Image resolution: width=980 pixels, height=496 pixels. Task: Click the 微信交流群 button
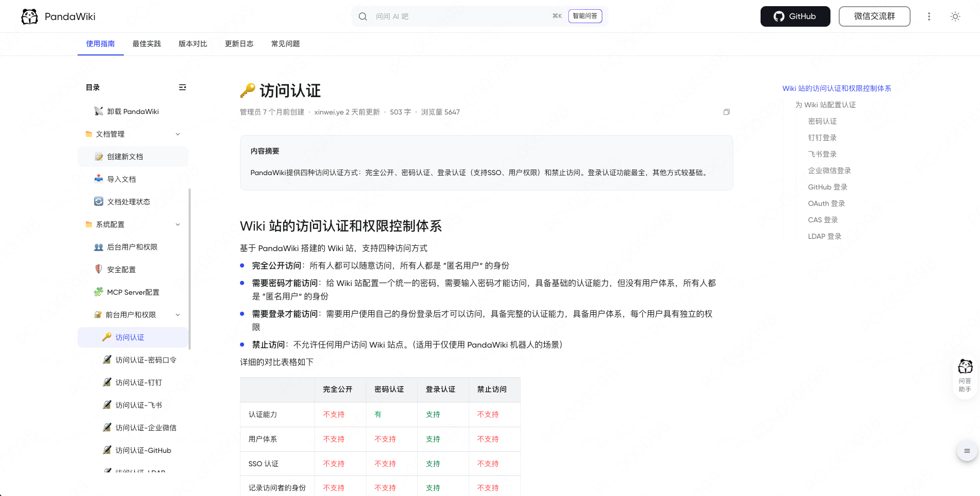pyautogui.click(x=874, y=16)
